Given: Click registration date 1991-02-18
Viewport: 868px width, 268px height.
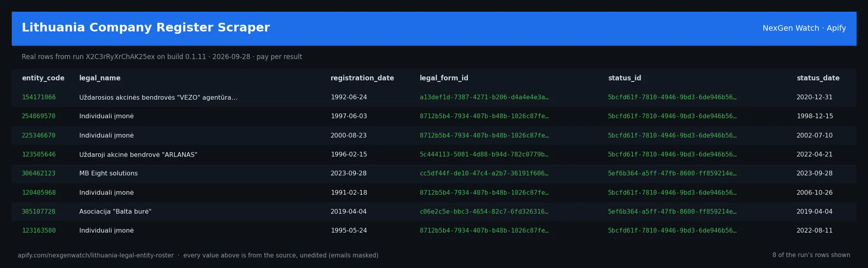Looking at the screenshot, I should coord(349,193).
